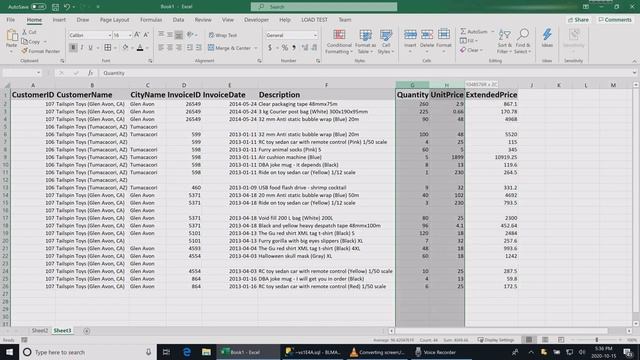Open Cell Styles gallery

click(386, 41)
